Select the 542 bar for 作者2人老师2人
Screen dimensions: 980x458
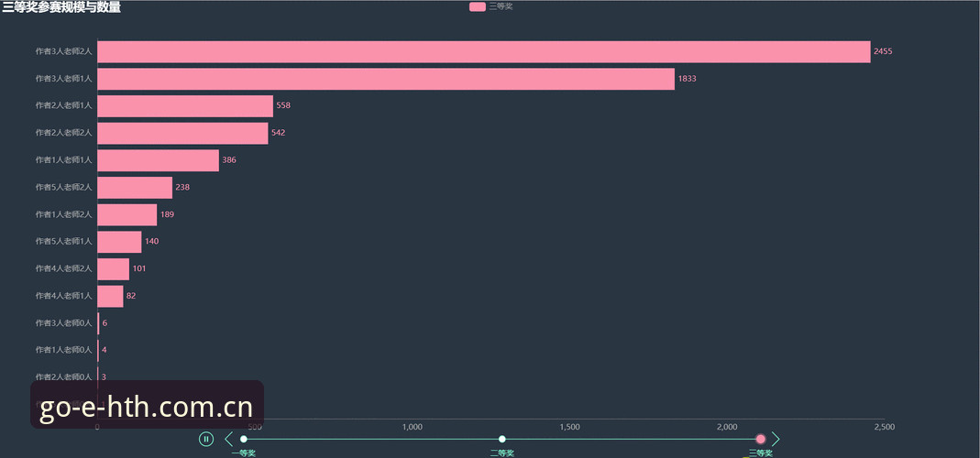(x=182, y=133)
